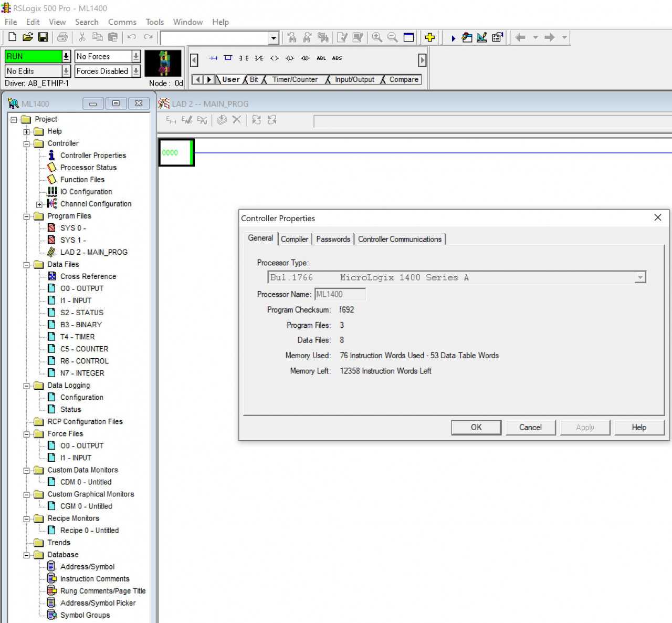
Task: Insert a rung branch instruction
Action: coord(228,58)
